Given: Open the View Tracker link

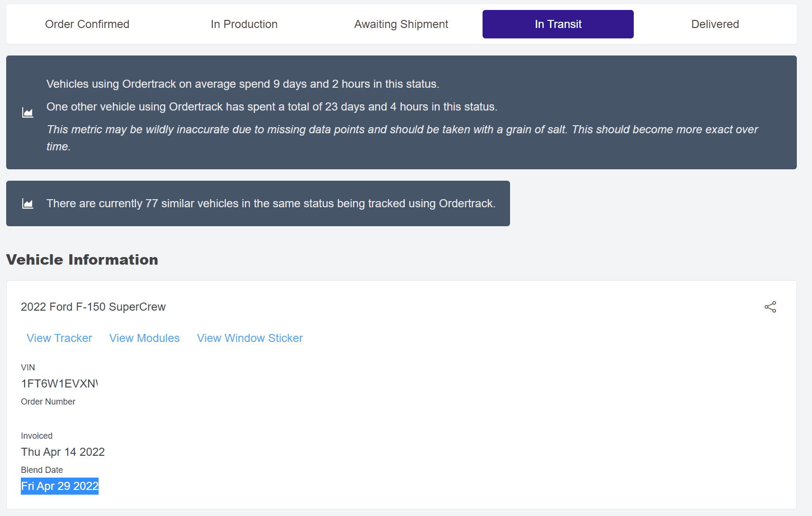Looking at the screenshot, I should point(59,338).
